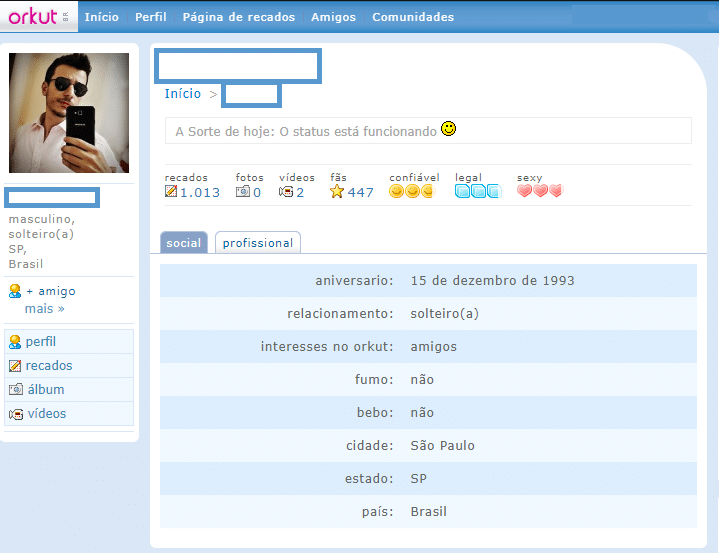The height and width of the screenshot is (553, 719).
Task: Open the álbum sidebar link
Action: tap(46, 390)
